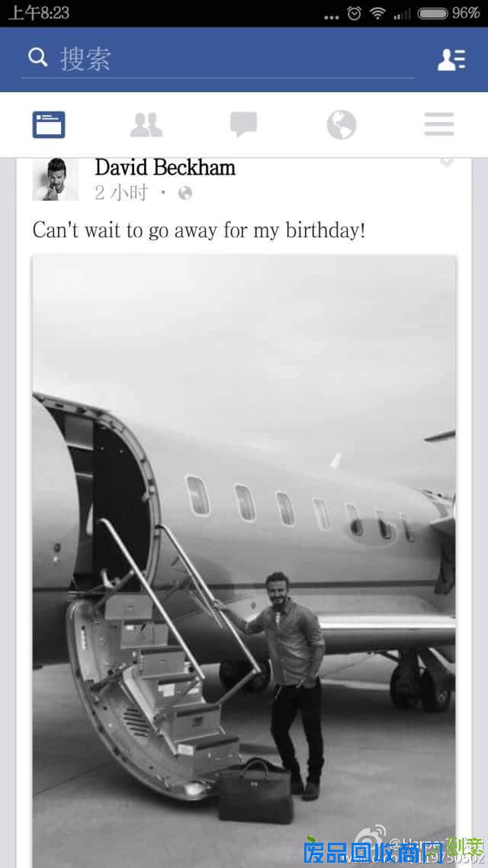Select the birthday post caption text

[x=199, y=230]
